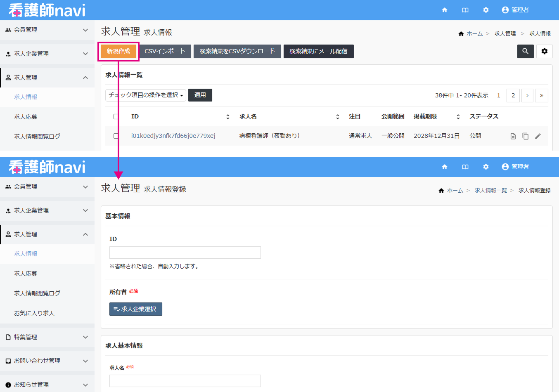Click the 看護師navi logo in top header
Image resolution: width=559 pixels, height=392 pixels.
pos(47,10)
